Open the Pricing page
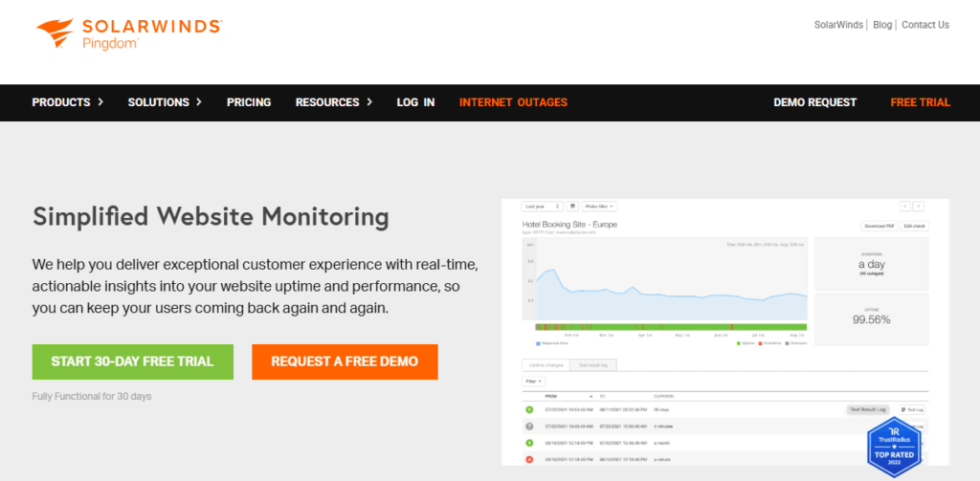Image resolution: width=980 pixels, height=481 pixels. pyautogui.click(x=249, y=102)
